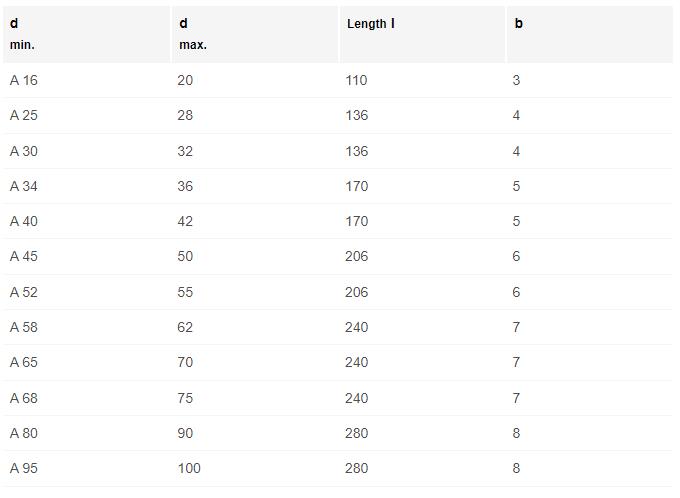The image size is (680, 498).
Task: Click the 'A 30' cell
Action: point(24,151)
